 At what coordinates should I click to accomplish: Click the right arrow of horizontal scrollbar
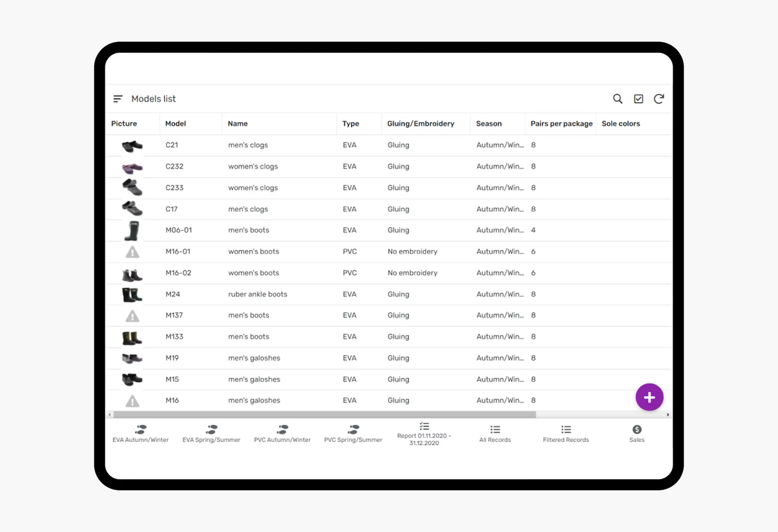tap(668, 415)
